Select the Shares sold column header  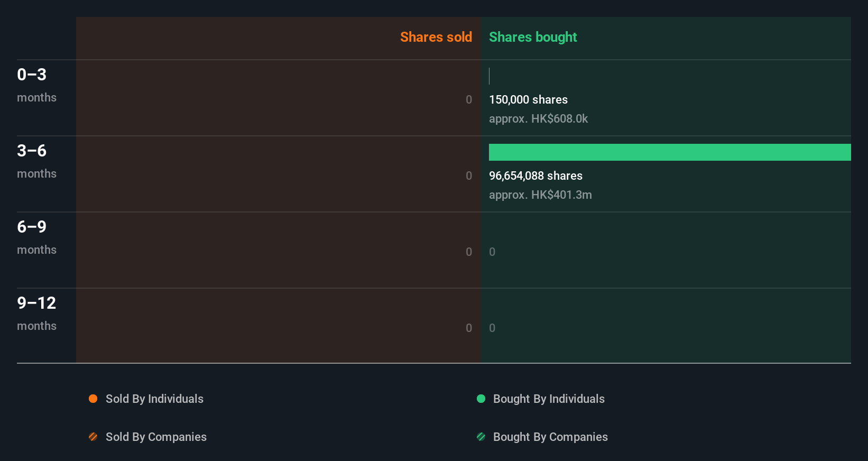point(436,37)
